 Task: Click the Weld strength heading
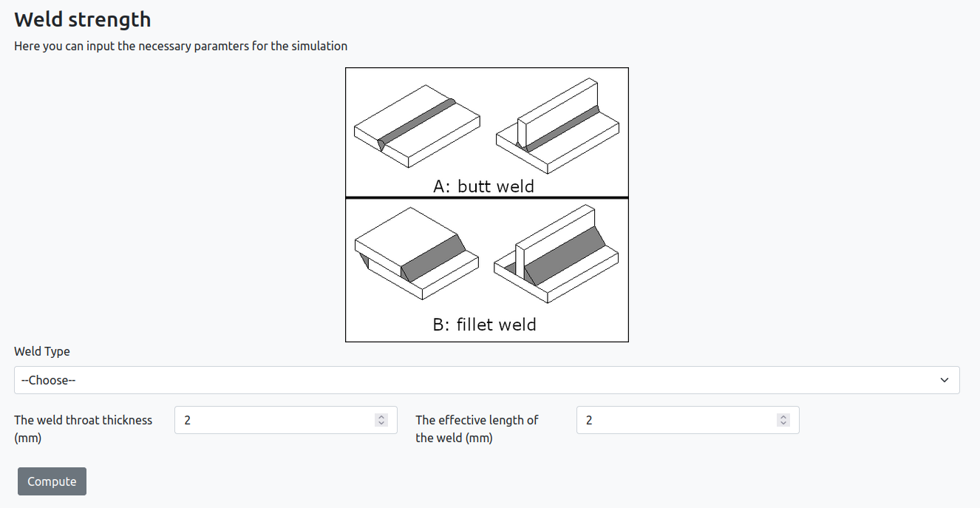point(83,19)
